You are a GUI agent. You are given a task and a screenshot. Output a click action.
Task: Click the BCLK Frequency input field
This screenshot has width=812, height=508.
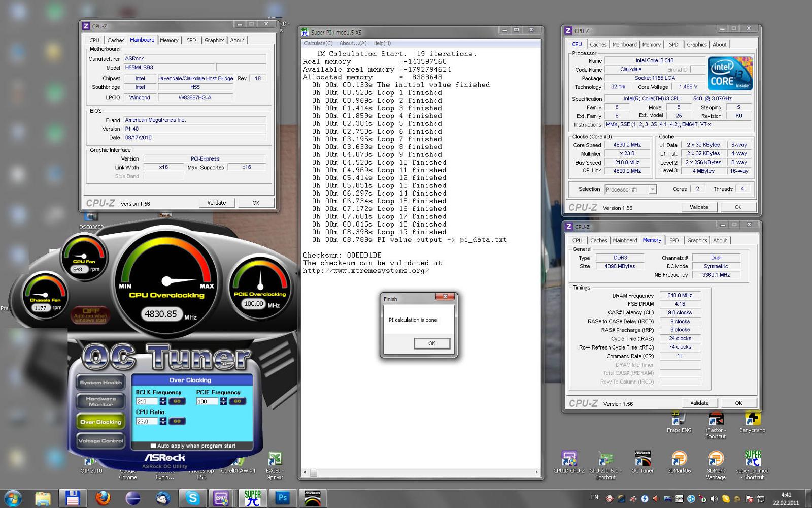click(x=147, y=401)
